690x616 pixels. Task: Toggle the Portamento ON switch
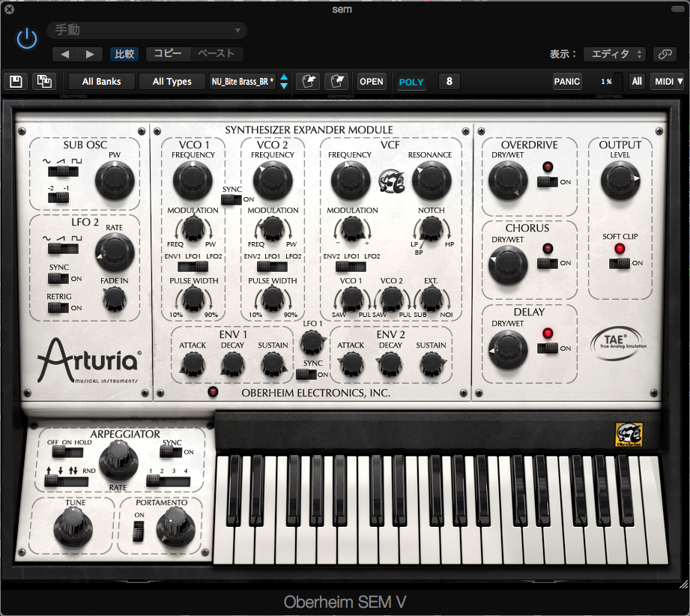click(139, 531)
